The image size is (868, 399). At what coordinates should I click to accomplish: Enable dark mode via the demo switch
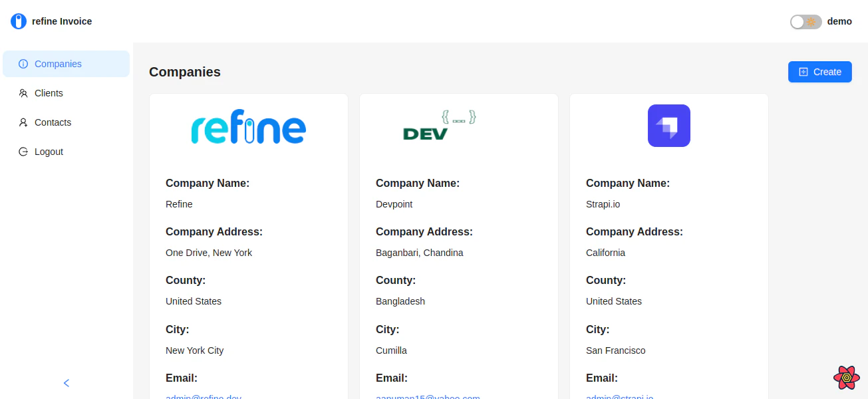point(805,22)
